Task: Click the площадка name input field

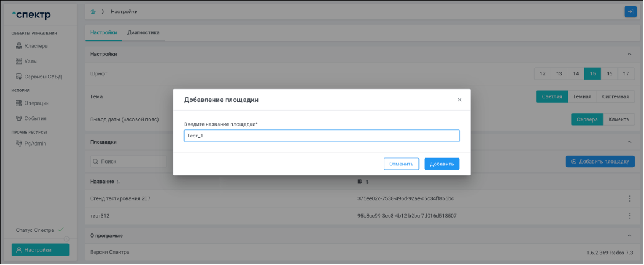Action: coord(321,136)
